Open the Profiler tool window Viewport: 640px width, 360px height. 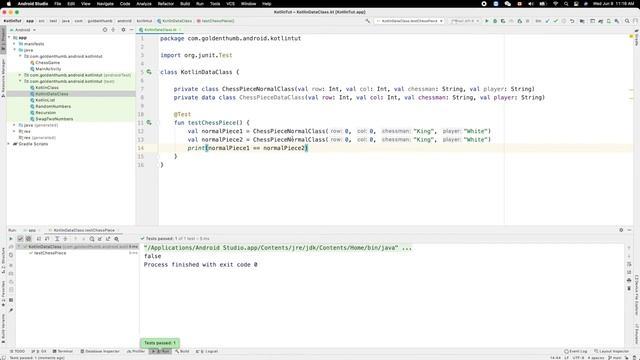point(136,351)
